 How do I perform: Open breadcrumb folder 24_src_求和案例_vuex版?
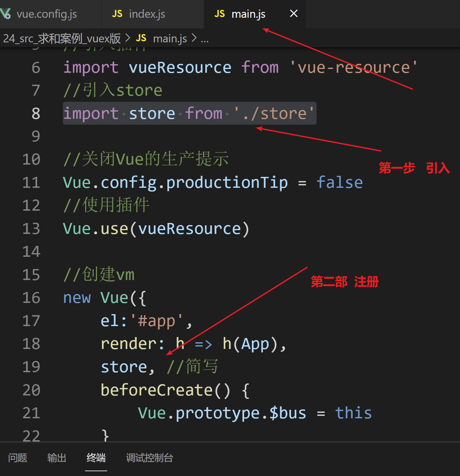(62, 39)
